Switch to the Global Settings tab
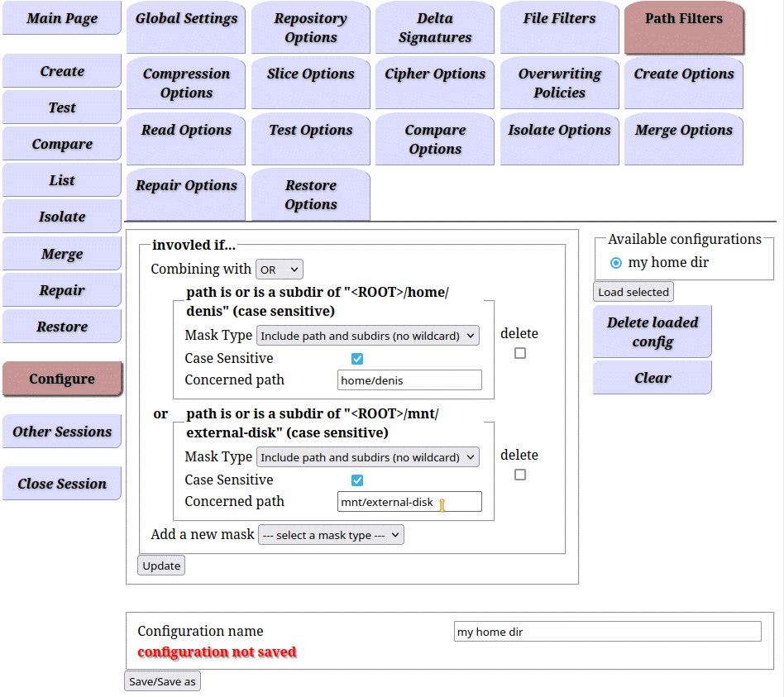The image size is (784, 697). 186,27
